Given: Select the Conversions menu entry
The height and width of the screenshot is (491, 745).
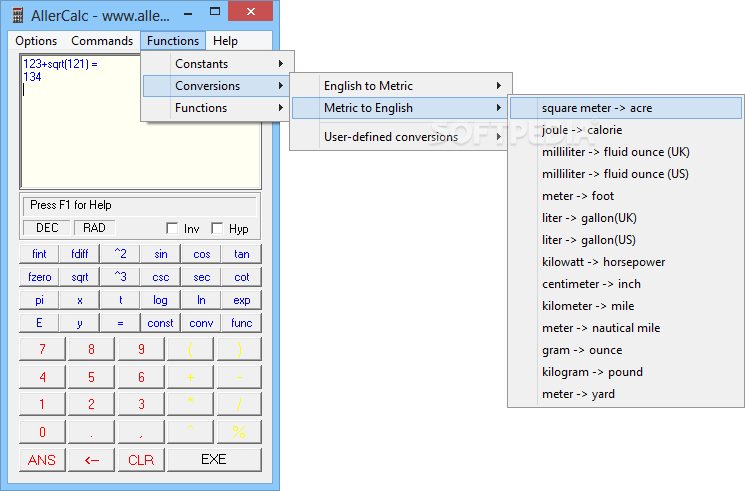Looking at the screenshot, I should point(217,86).
